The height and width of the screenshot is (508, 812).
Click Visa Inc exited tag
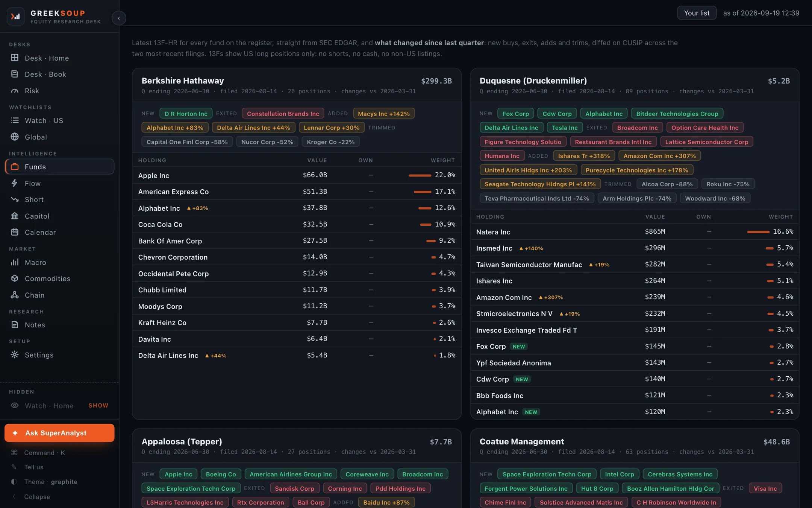[765, 488]
